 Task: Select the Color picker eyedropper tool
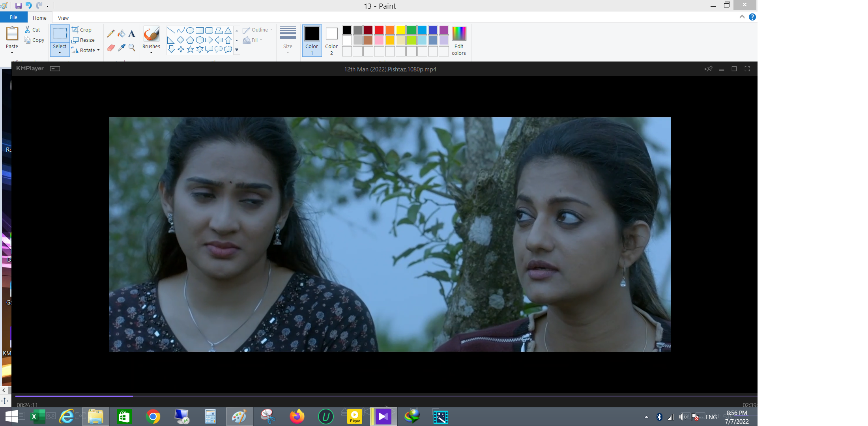coord(122,48)
